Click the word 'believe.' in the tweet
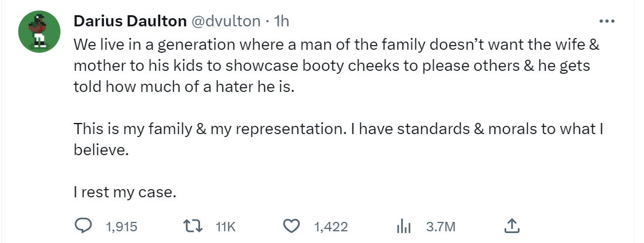Viewport: 644px width, 243px height. tap(100, 150)
